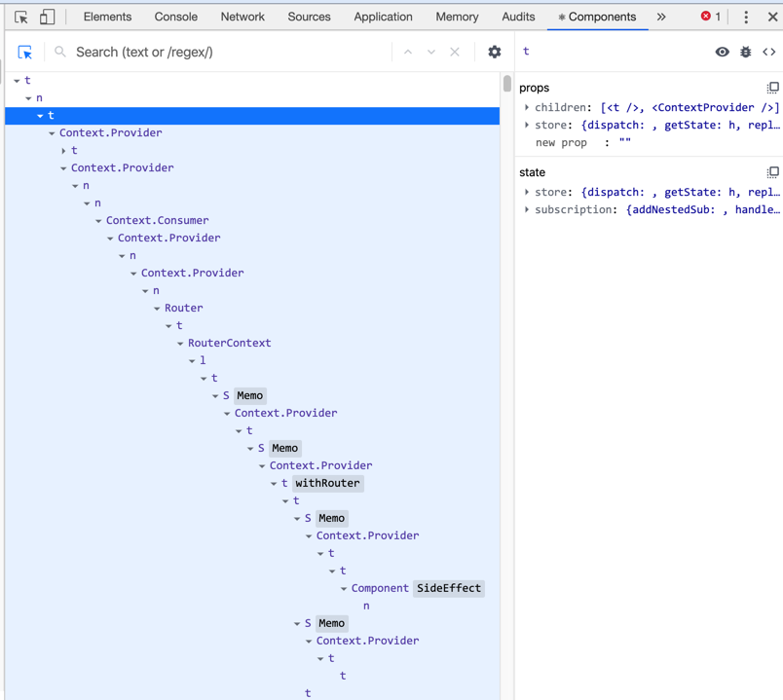Viewport: 783px width, 700px height.
Task: Switch to the Network tab
Action: pos(242,17)
